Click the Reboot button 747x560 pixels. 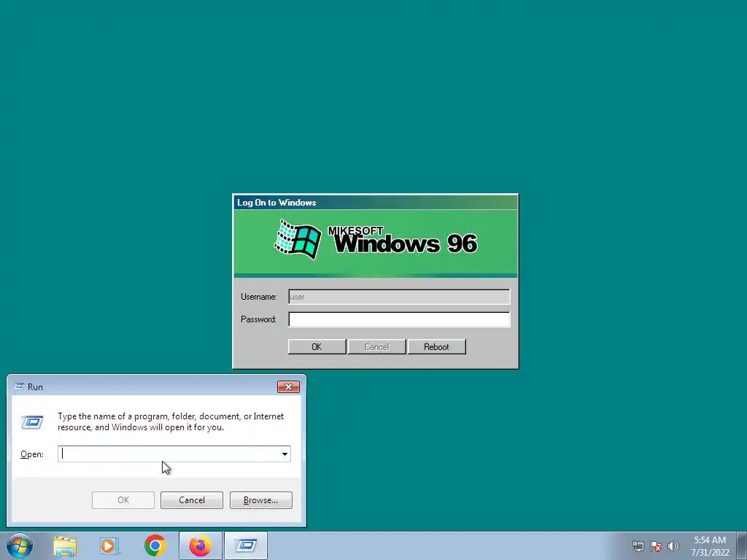coord(436,346)
